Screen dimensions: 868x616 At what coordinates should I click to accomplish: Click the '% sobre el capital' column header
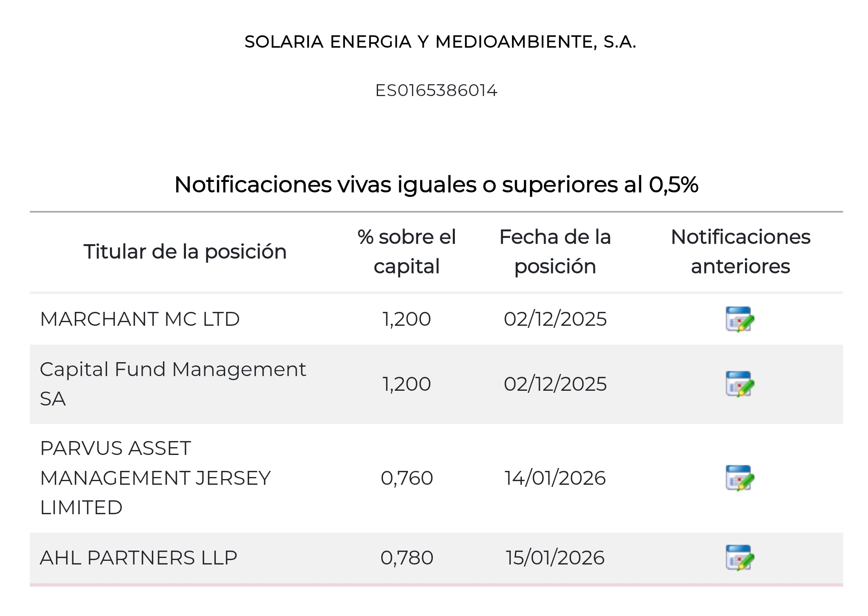[407, 251]
